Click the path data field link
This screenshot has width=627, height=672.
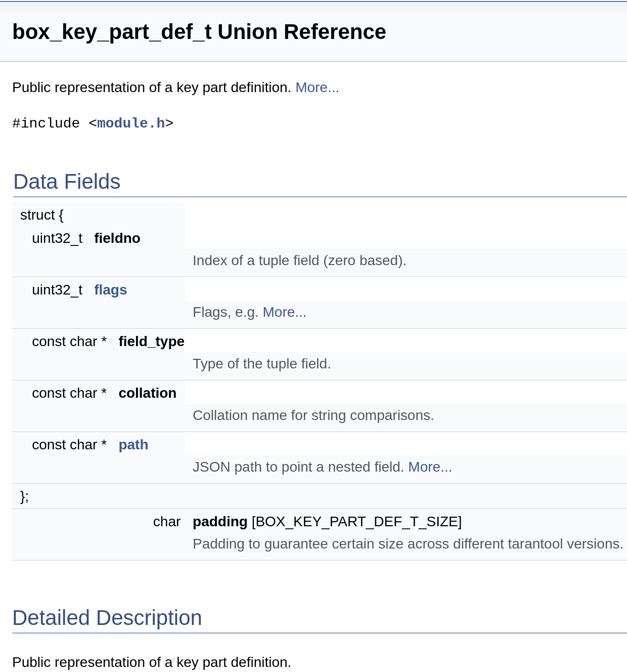133,445
